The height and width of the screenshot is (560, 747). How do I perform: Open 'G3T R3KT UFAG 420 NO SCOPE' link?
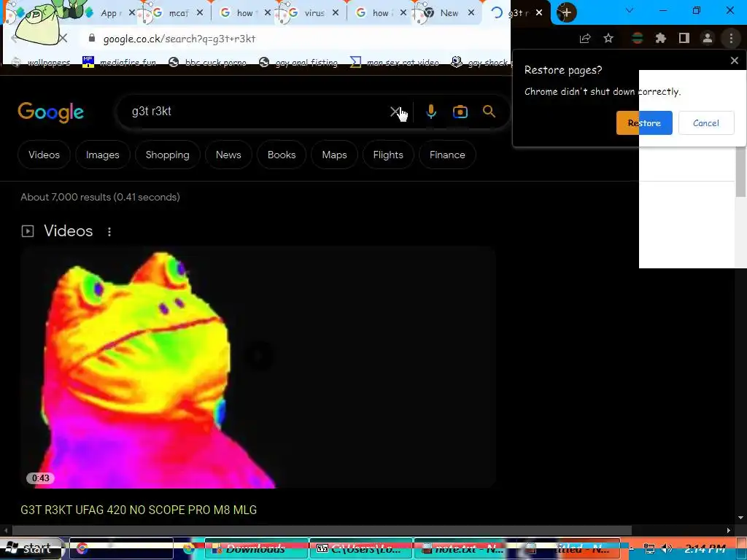139,510
